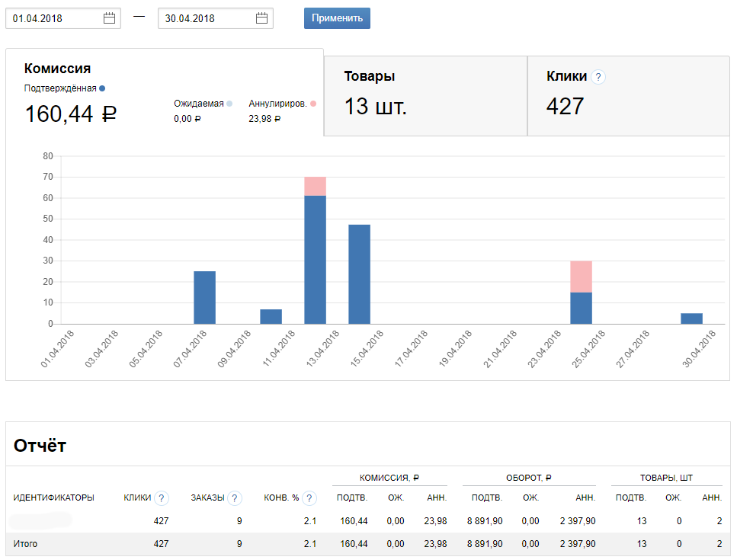The image size is (737, 560).
Task: Toggle the Ожидаемая legend series
Action: (x=203, y=104)
